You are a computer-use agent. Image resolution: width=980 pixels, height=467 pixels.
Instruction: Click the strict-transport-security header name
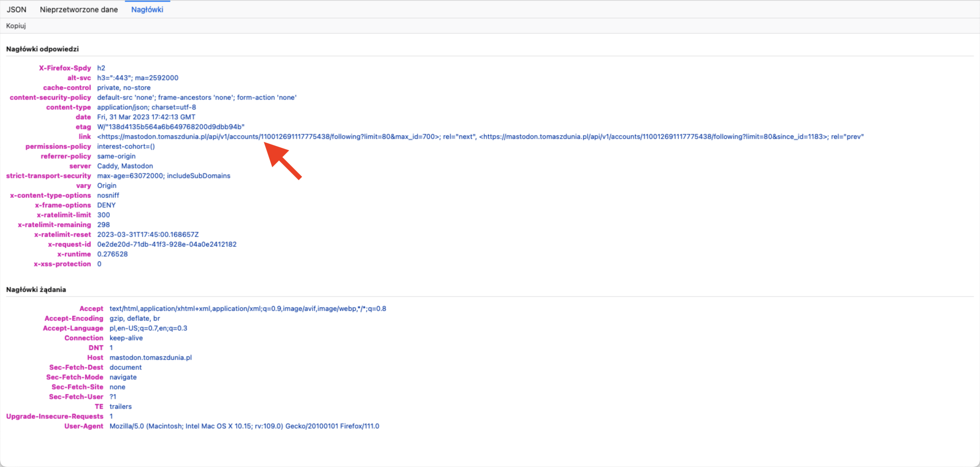(x=48, y=176)
